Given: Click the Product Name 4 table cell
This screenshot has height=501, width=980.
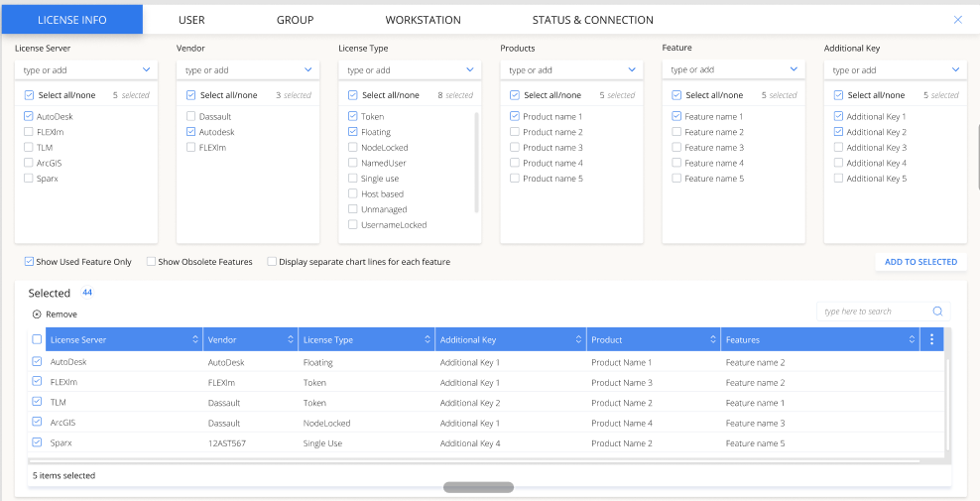Looking at the screenshot, I should click(x=622, y=424).
